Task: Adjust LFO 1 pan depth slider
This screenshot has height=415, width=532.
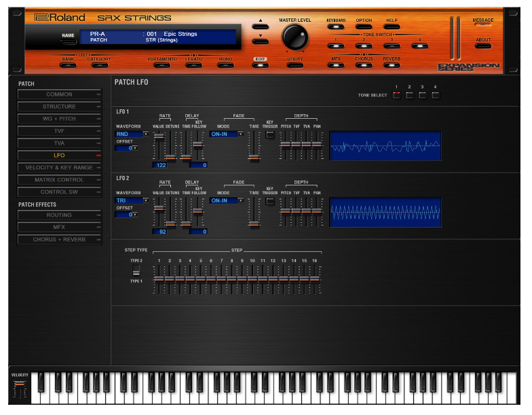Action: (316, 145)
